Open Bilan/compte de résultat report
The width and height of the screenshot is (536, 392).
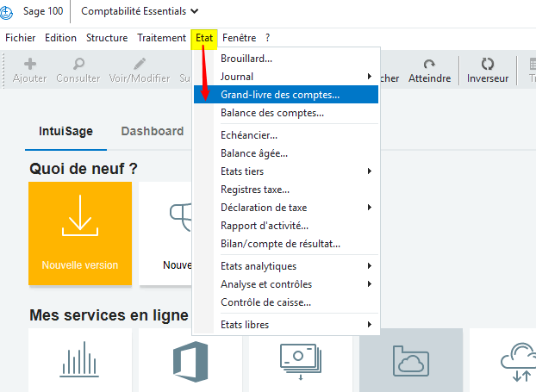tap(280, 244)
